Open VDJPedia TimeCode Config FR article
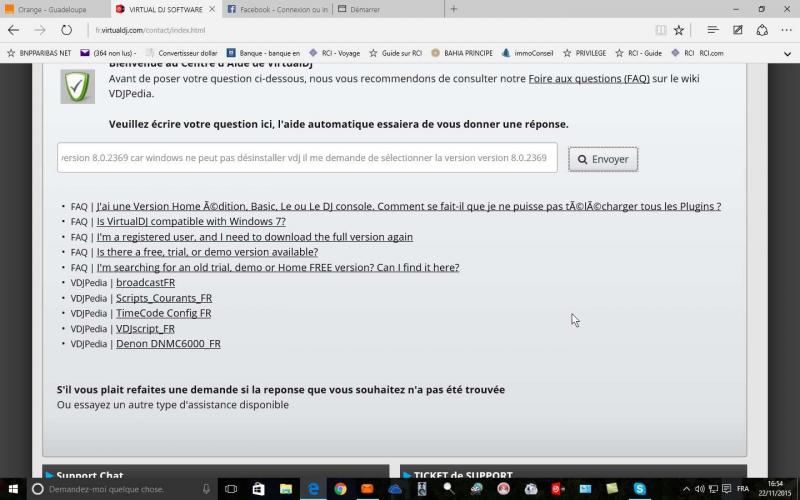800x500 pixels. pos(163,313)
